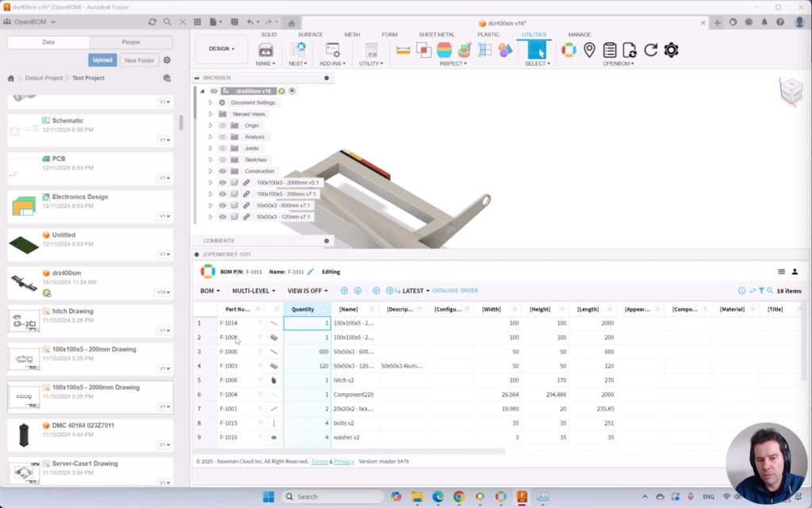Open the MULTI-LEVEL dropdown

254,291
